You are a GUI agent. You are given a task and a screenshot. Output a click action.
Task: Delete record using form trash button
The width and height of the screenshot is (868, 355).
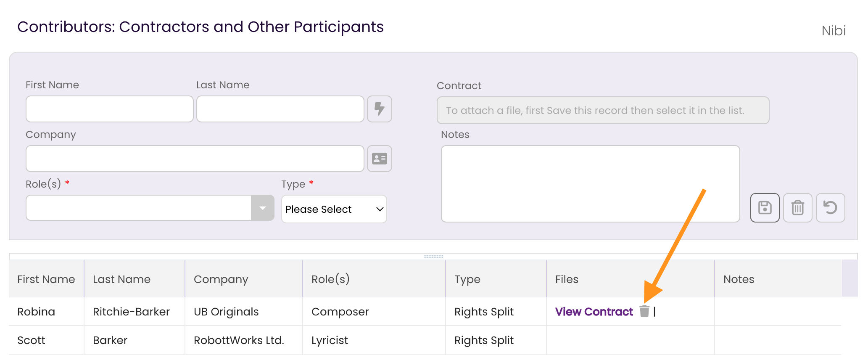[x=797, y=208]
